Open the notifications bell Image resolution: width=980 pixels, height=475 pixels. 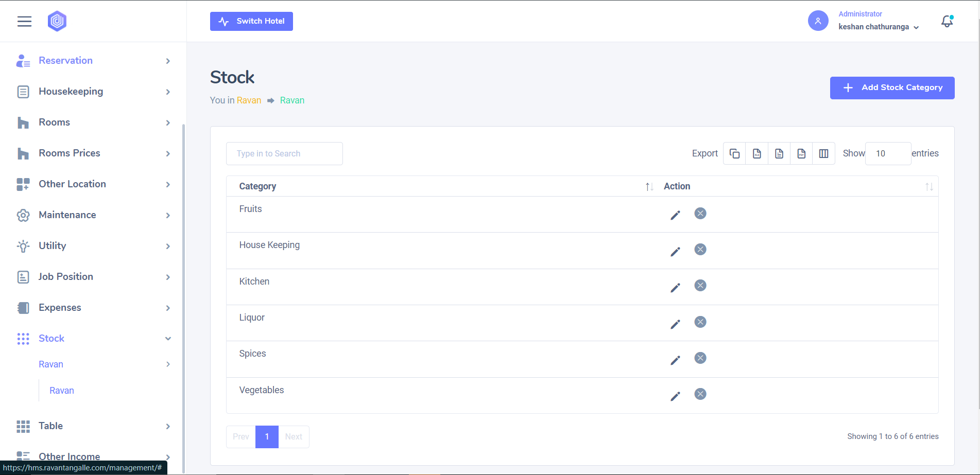coord(947,21)
